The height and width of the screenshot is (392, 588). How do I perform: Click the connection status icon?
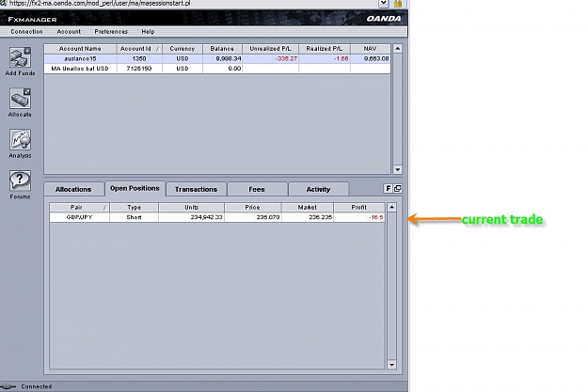tap(8, 386)
